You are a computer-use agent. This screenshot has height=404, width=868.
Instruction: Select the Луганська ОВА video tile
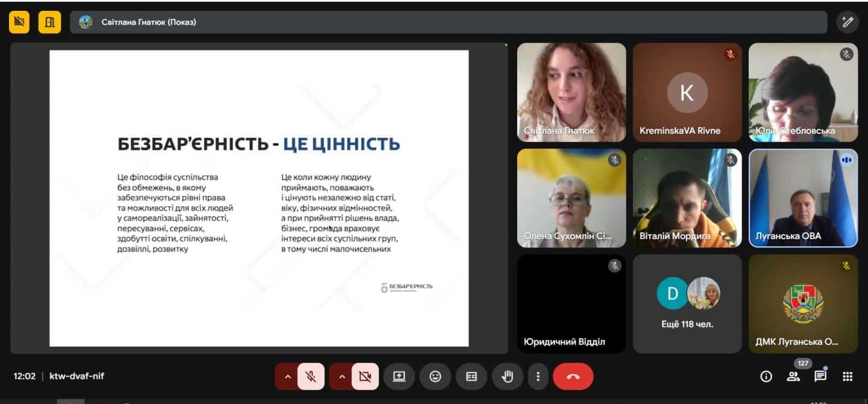[x=803, y=198]
